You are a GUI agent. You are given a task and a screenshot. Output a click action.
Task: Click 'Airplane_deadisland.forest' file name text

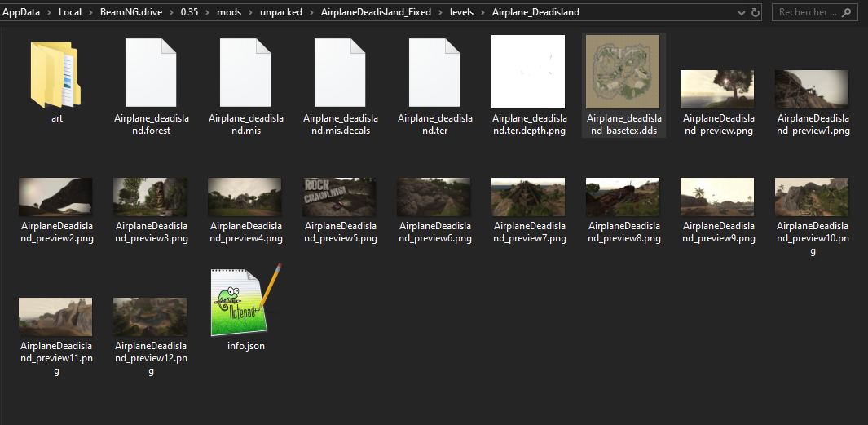[x=151, y=125]
